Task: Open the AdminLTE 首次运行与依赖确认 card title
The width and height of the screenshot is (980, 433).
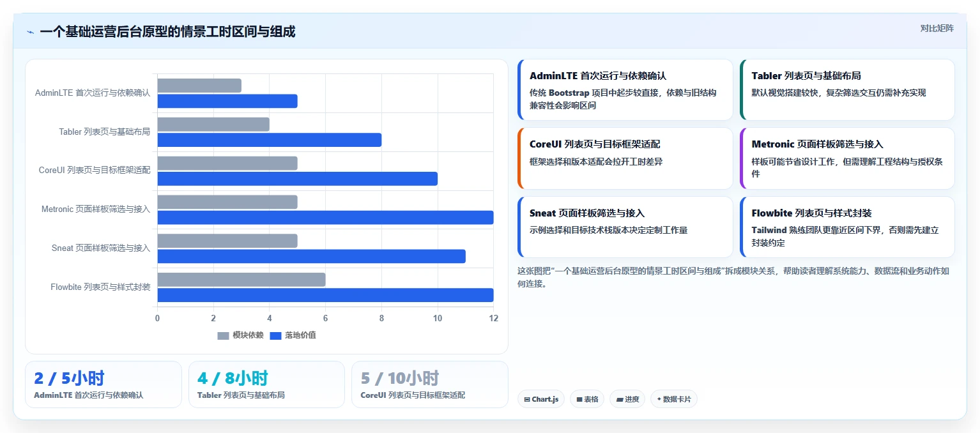Action: coord(598,76)
